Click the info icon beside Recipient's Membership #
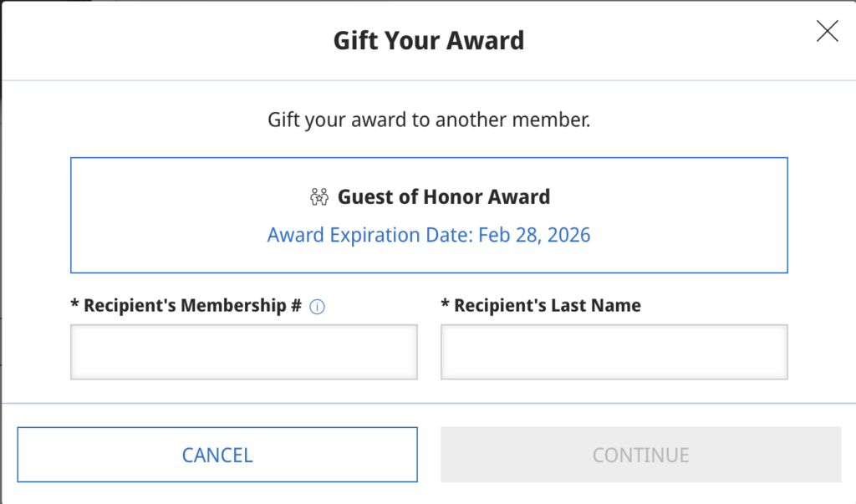 pyautogui.click(x=317, y=307)
